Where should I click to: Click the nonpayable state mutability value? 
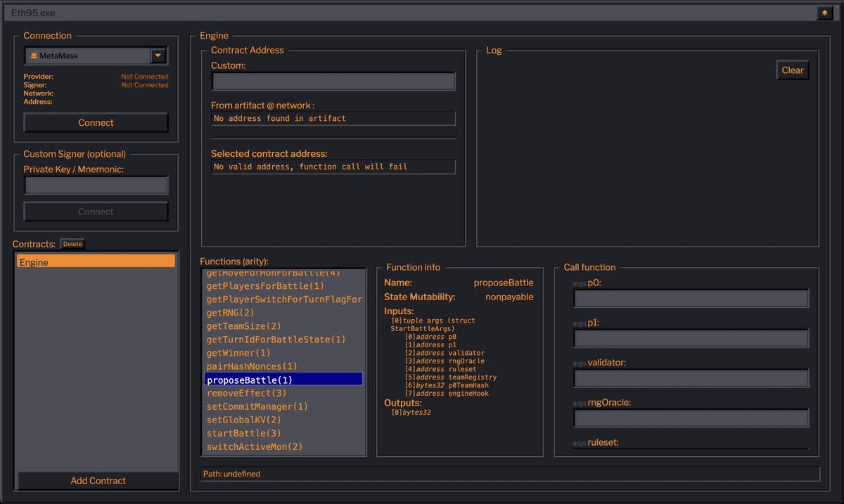click(x=509, y=297)
